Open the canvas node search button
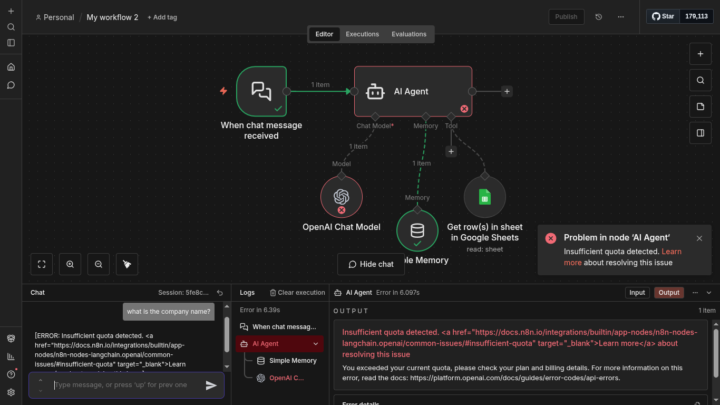Viewport: 720px width, 405px height. (x=700, y=80)
